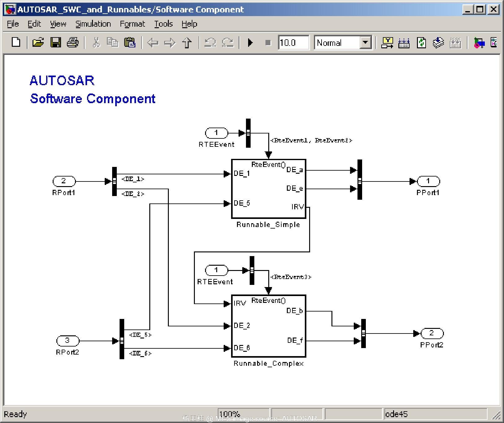
Task: Start the simulation
Action: tap(250, 43)
